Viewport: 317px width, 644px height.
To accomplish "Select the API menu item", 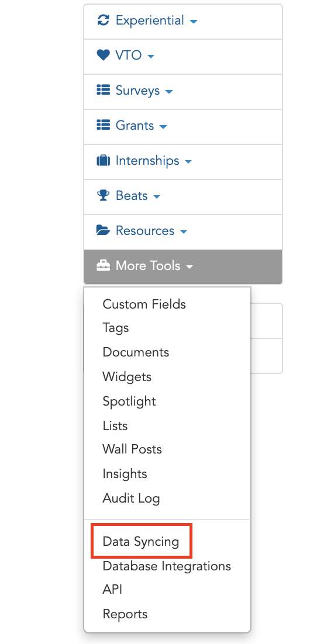I will [112, 590].
